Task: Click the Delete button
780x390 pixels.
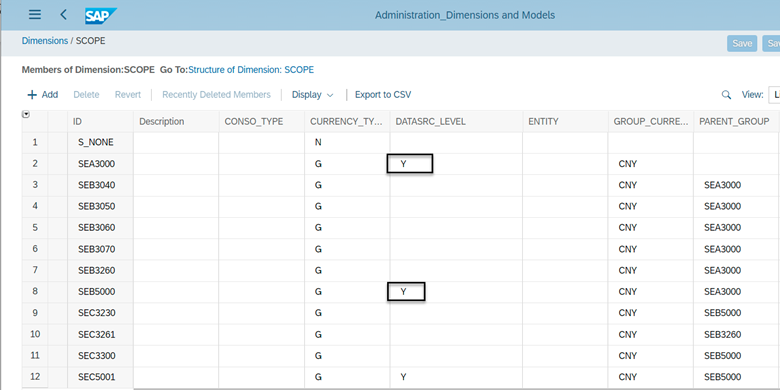Action: [x=86, y=95]
